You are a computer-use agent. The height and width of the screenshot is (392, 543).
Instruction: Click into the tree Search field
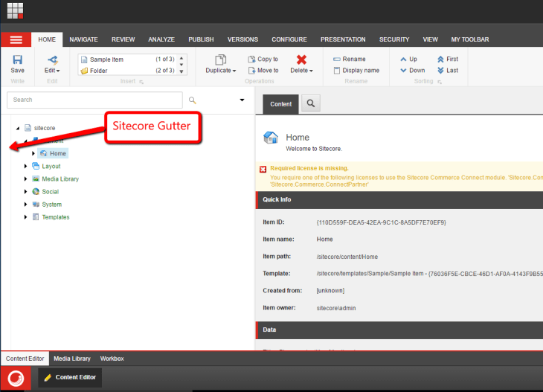(x=94, y=100)
